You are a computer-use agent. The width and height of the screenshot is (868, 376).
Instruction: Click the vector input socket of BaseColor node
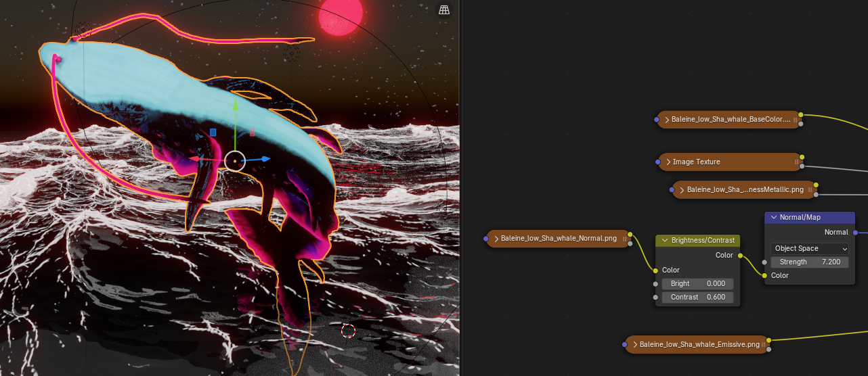pyautogui.click(x=657, y=120)
